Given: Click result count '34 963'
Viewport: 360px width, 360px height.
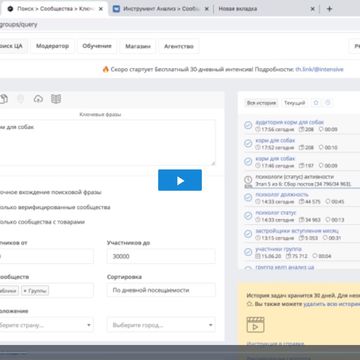Looking at the screenshot, I should pos(312,220).
